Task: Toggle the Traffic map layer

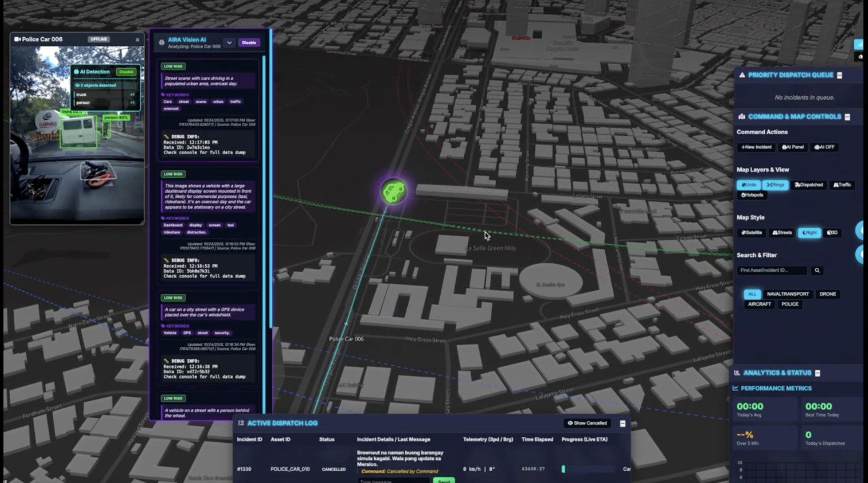Action: 842,185
